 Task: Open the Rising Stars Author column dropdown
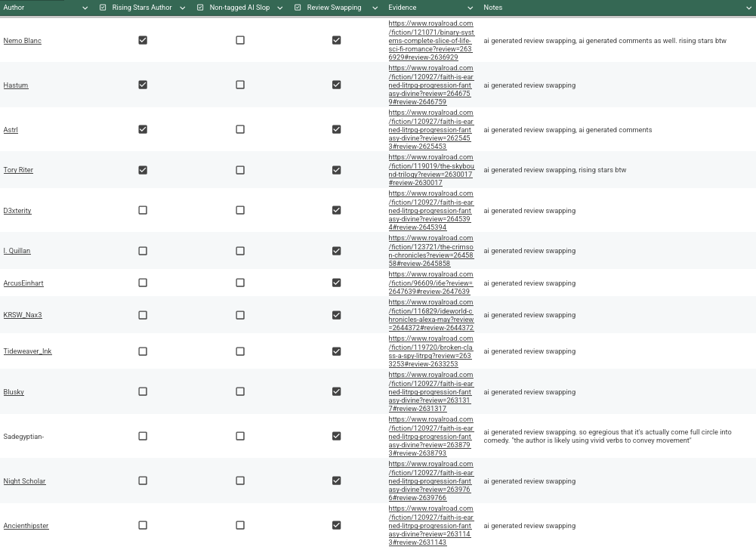[x=183, y=8]
